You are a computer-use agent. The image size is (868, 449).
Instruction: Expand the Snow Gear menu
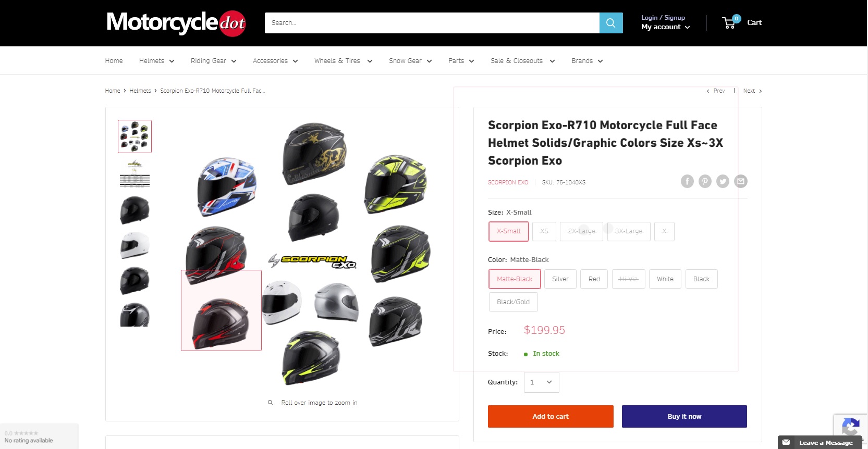(x=410, y=61)
